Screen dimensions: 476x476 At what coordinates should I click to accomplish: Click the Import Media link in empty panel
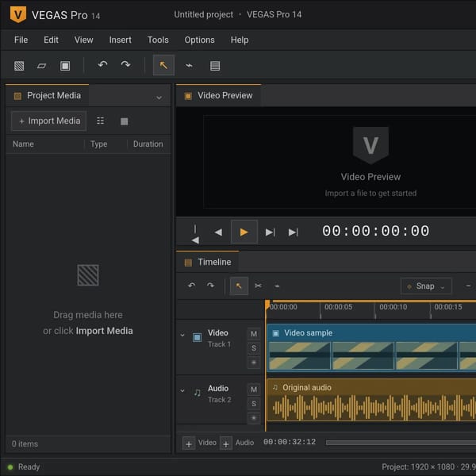point(105,331)
